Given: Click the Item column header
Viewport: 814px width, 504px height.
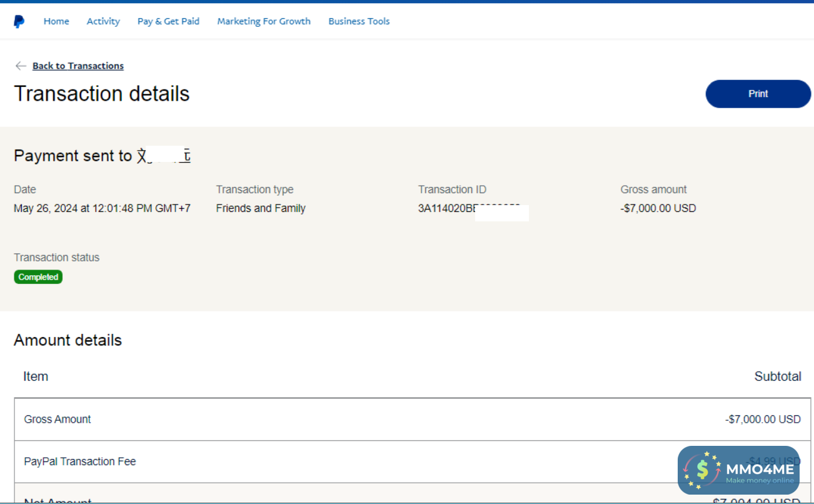Looking at the screenshot, I should 36,376.
